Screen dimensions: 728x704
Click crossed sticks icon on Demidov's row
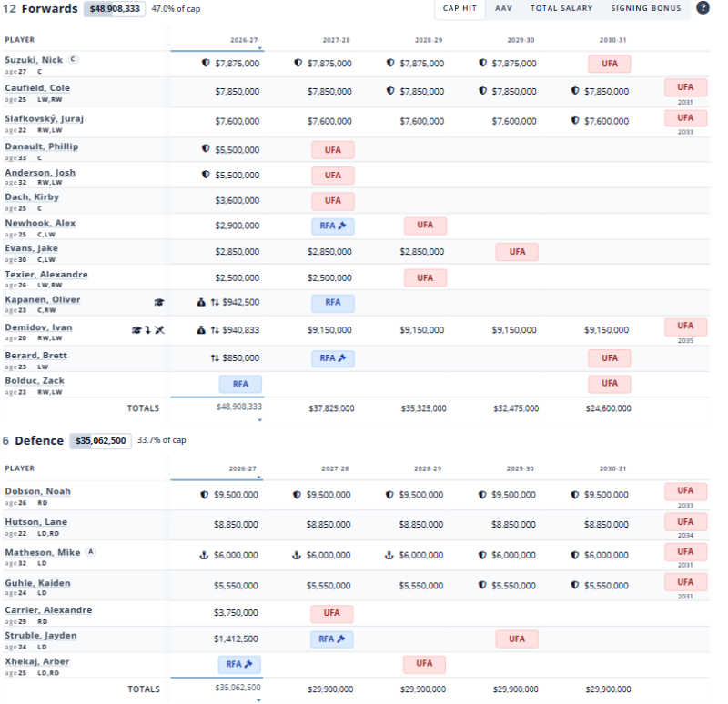pyautogui.click(x=159, y=330)
